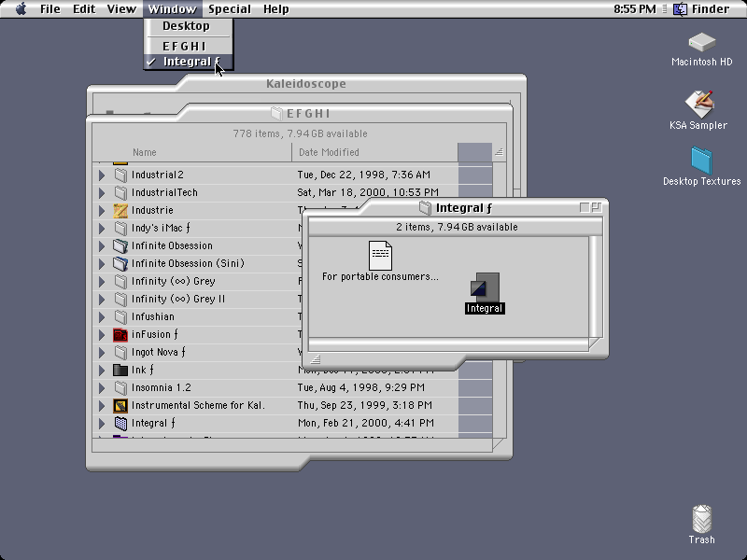Expand the Infinite Obsession (Sini) folder
Screen dimensions: 747x560
click(102, 264)
